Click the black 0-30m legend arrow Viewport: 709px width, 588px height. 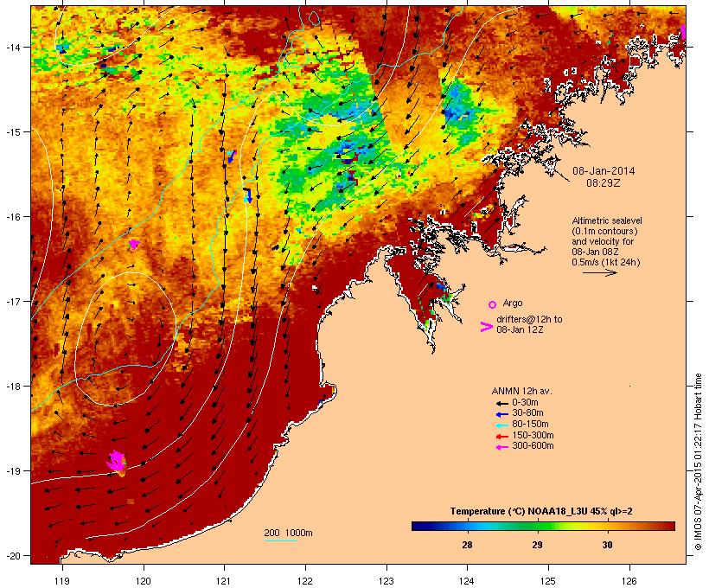click(501, 403)
